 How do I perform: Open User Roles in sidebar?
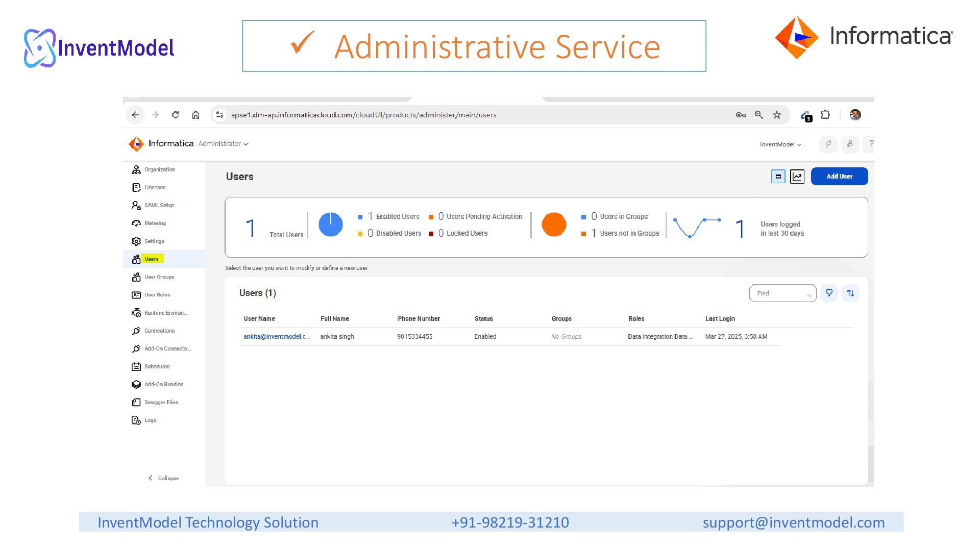click(164, 295)
